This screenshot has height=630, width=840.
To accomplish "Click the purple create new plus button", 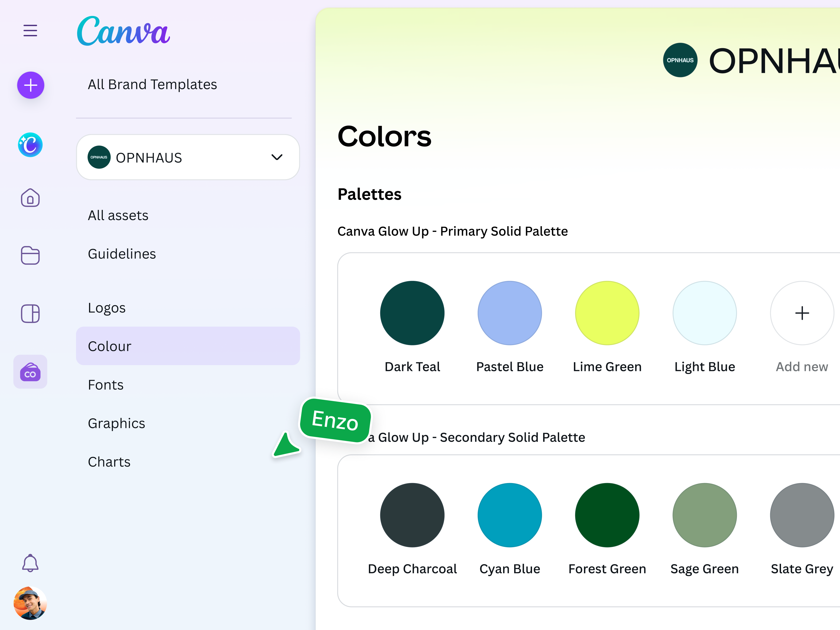I will [x=31, y=85].
